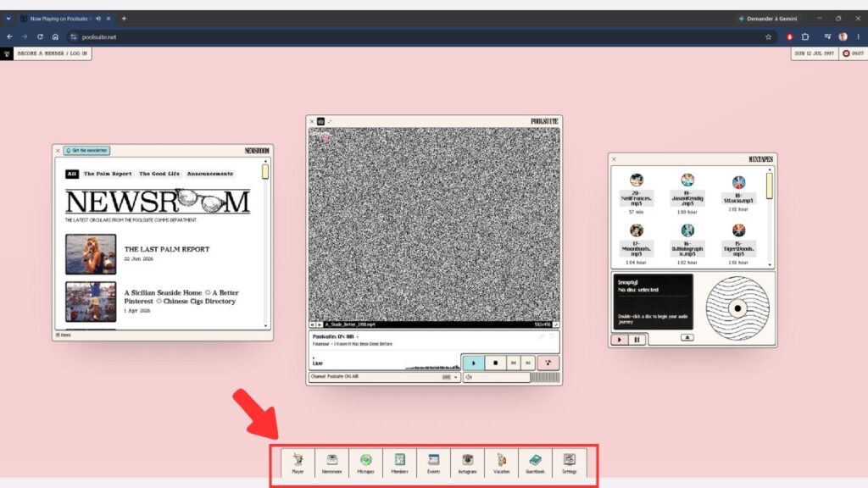Viewport: 868px width, 488px height.
Task: Click Become a Member / Log In
Action: tap(52, 53)
